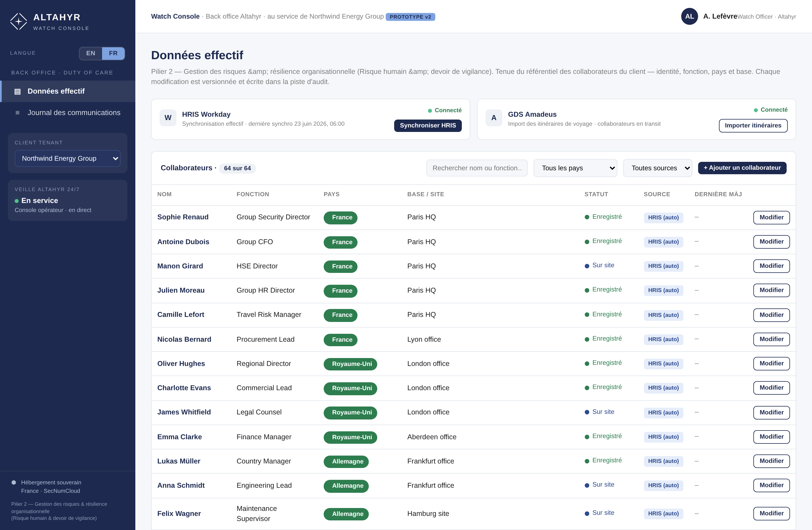Screen dimensions: 812x530
Task: Click the GDS Amadeus A tile icon
Action: (x=494, y=118)
